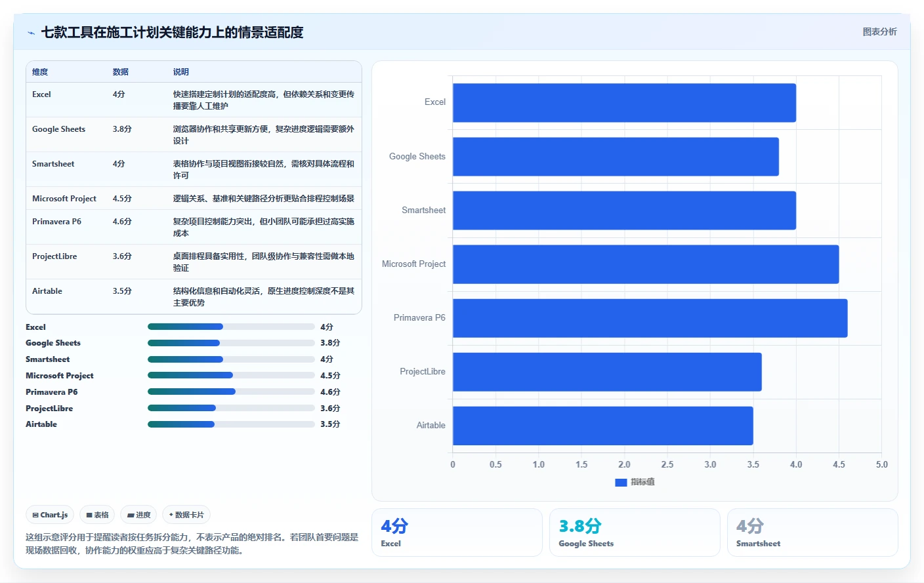The height and width of the screenshot is (583, 924).
Task: Click the 3.5分 value beside Airtable progress
Action: [330, 424]
